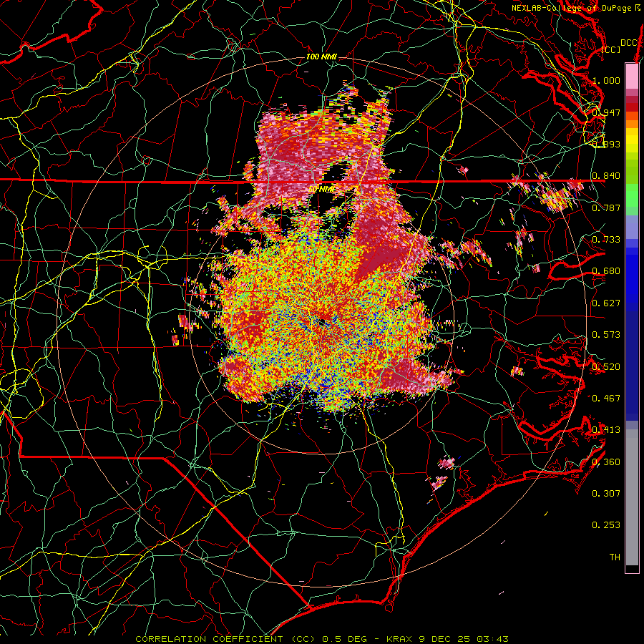Screen dimensions: 644x644
Task: Select the 0.840 legend value
Action: click(x=606, y=176)
